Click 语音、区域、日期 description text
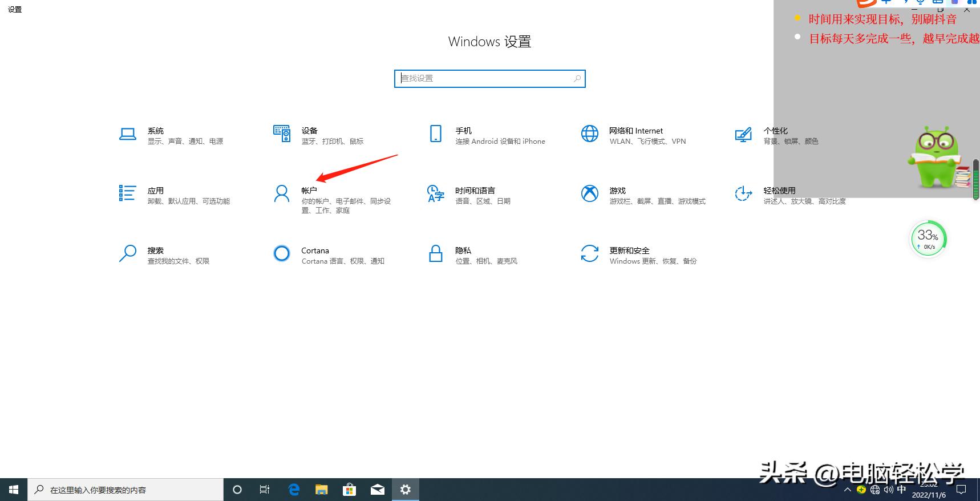The height and width of the screenshot is (501, 980). (483, 201)
